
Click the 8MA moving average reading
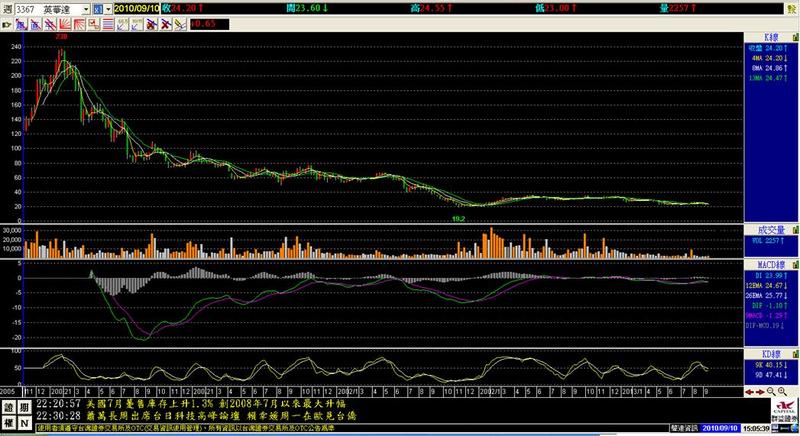click(x=769, y=68)
